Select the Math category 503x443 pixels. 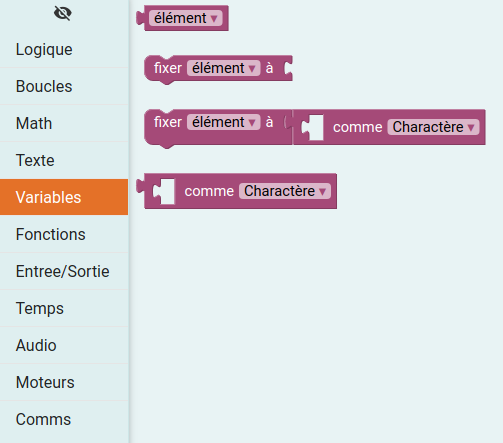point(64,123)
